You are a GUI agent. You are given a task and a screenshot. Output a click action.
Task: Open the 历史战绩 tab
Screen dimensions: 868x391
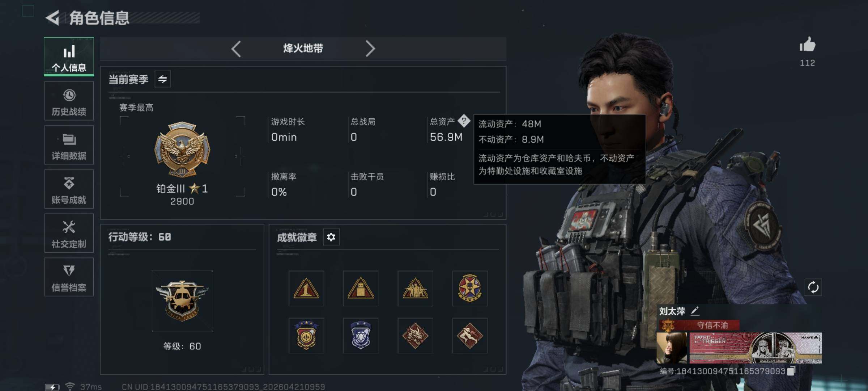click(x=69, y=101)
